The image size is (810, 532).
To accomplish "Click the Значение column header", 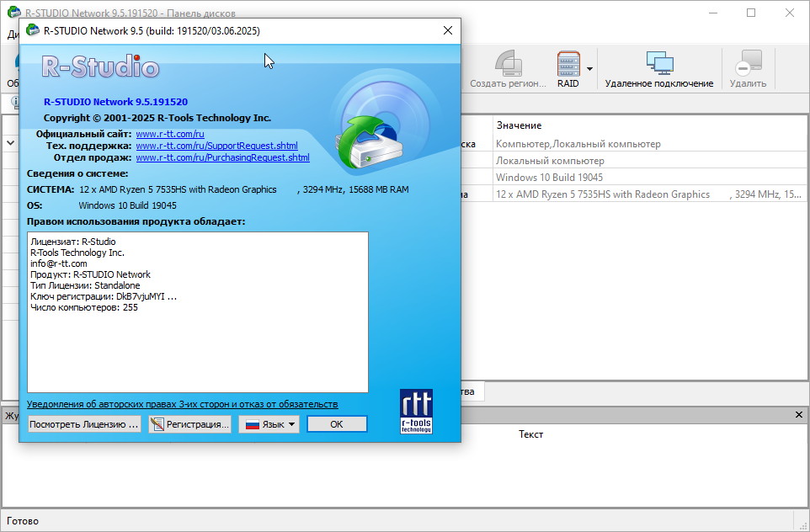I will coord(519,125).
